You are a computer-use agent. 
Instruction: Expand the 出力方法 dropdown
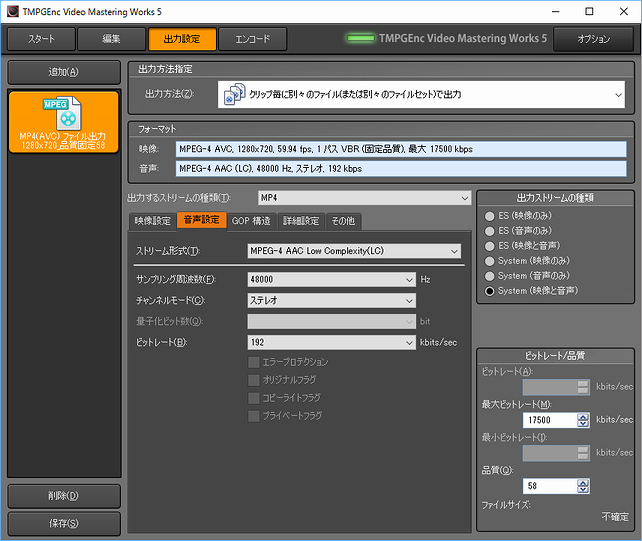[421, 95]
